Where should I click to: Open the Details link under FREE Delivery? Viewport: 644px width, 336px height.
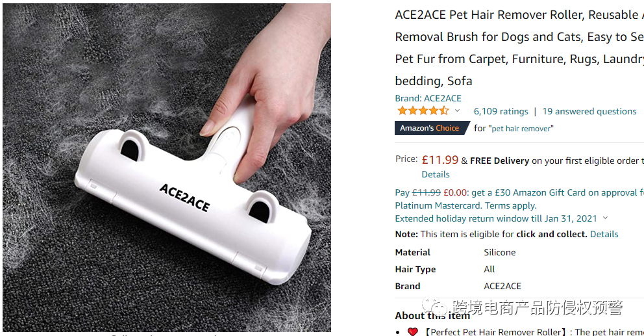pos(436,174)
